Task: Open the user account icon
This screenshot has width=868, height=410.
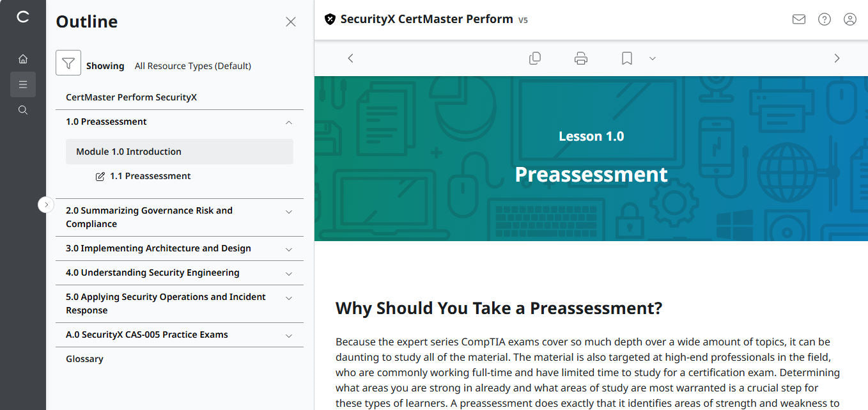Action: click(x=849, y=19)
